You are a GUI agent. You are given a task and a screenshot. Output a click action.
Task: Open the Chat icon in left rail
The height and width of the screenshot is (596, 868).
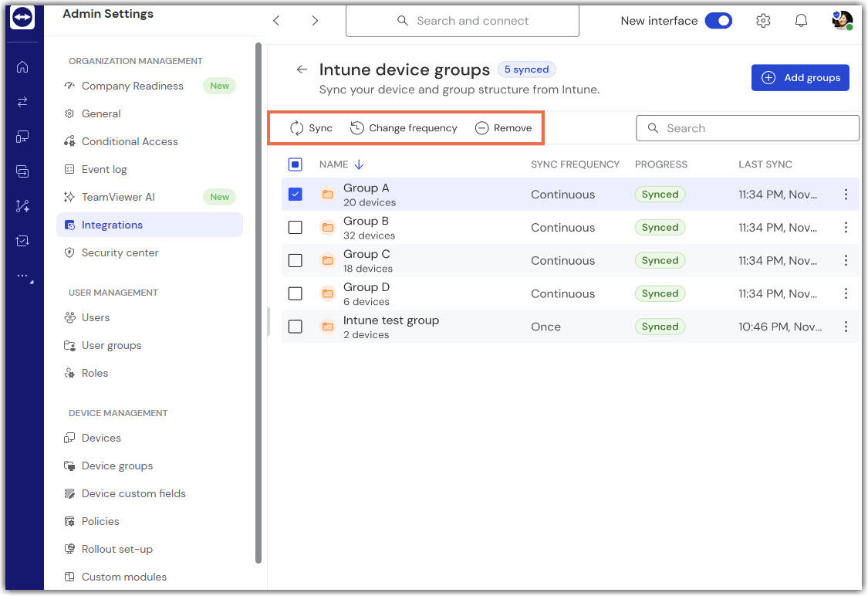[22, 171]
